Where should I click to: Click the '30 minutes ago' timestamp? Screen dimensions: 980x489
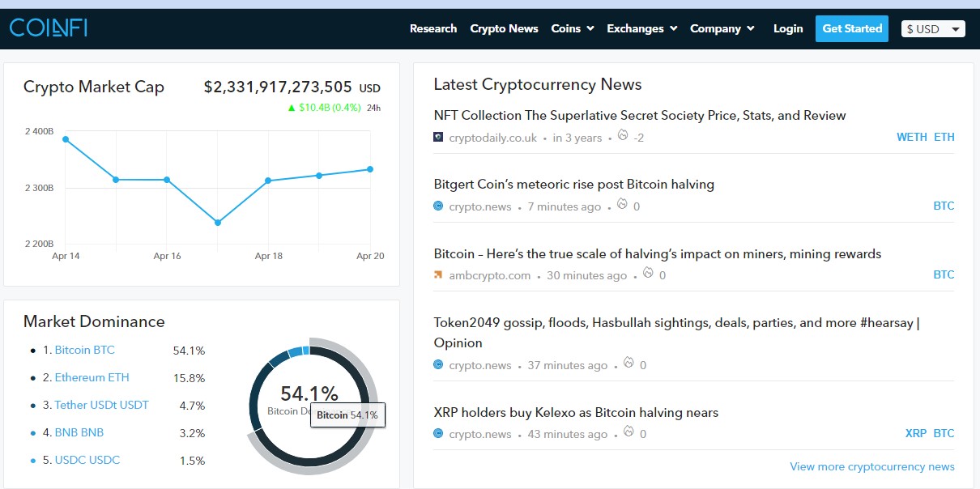point(587,275)
